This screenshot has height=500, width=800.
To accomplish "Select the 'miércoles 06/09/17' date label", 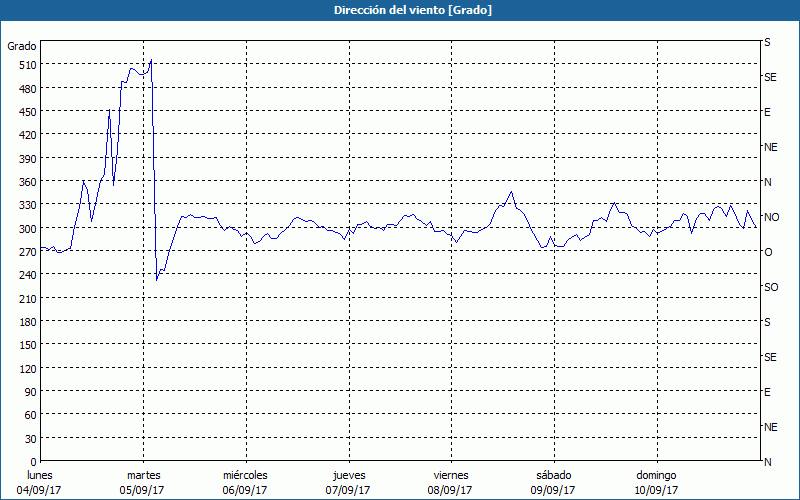I will [245, 482].
